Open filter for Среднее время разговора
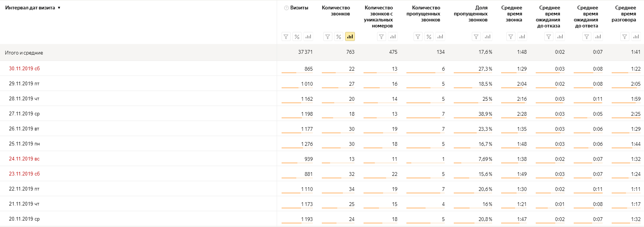This screenshot has width=644, height=227. click(x=625, y=36)
